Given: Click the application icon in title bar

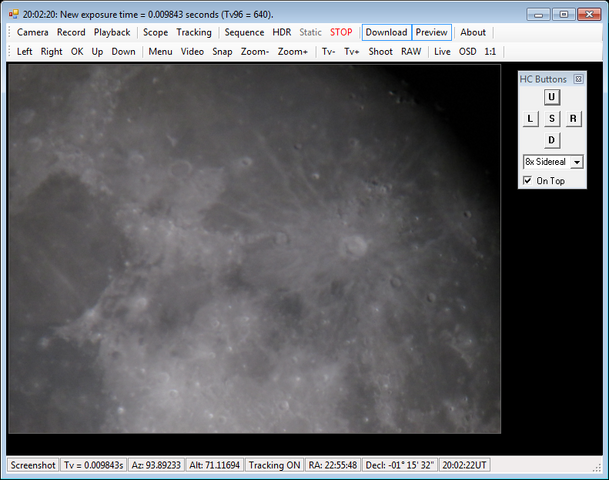Looking at the screenshot, I should pos(14,14).
